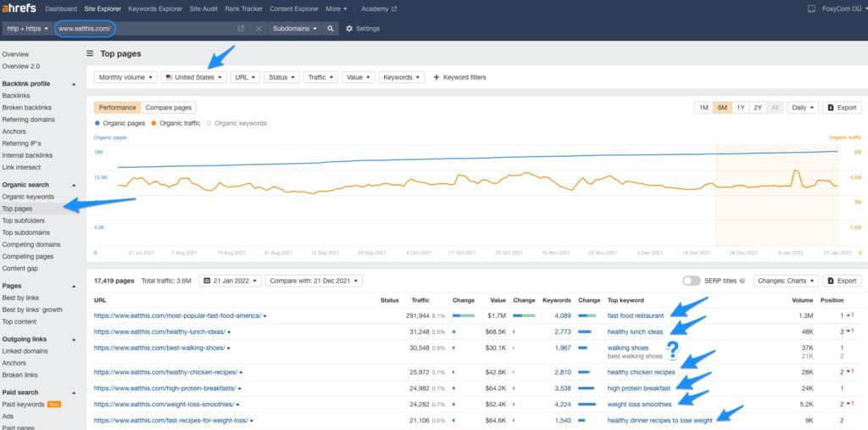This screenshot has height=430, width=868.
Task: Open http + https protocol dropdown
Action: (28, 28)
